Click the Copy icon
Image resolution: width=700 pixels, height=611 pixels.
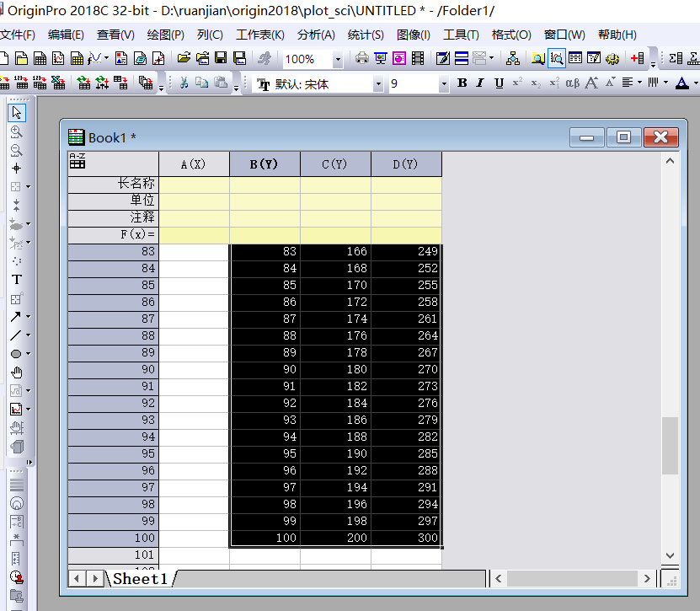[202, 83]
